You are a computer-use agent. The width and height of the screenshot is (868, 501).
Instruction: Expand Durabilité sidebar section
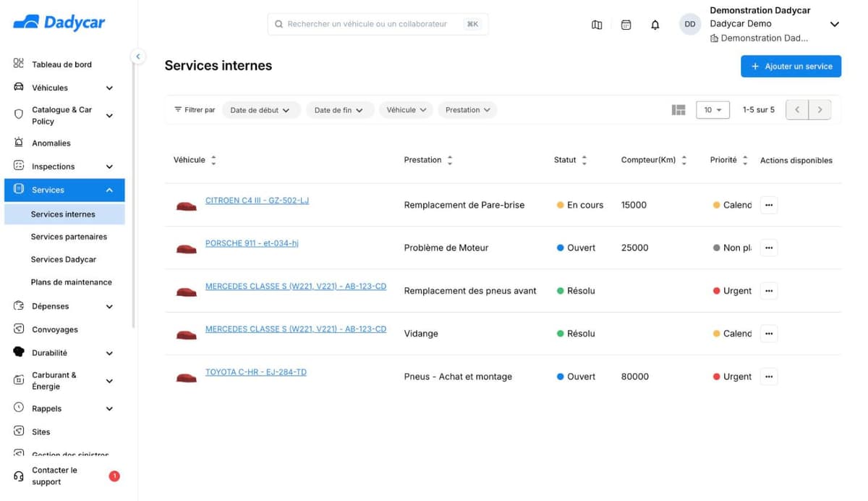click(109, 353)
